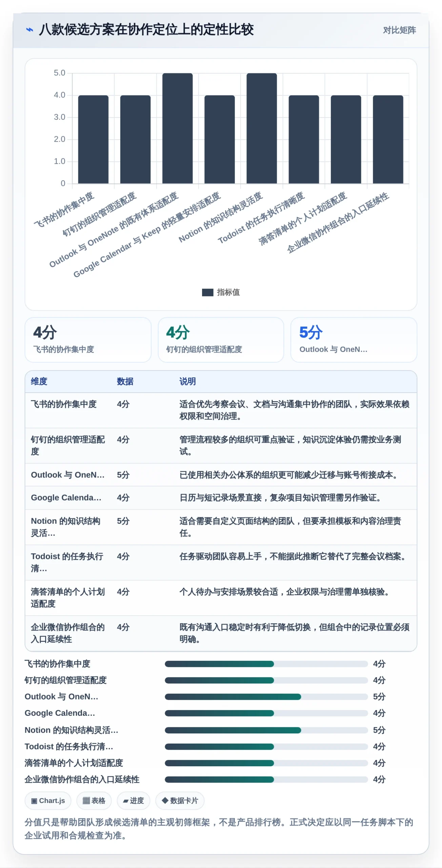Viewport: 442px width, 868px height.
Task: Click the bar for Todoist 的任务执行清晰度
Action: [304, 139]
